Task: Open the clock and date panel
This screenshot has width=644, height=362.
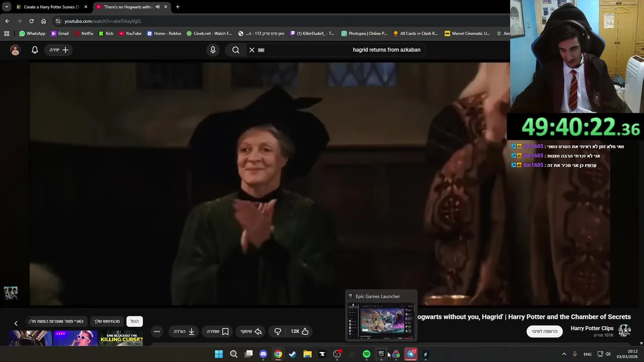Action: (x=627, y=354)
